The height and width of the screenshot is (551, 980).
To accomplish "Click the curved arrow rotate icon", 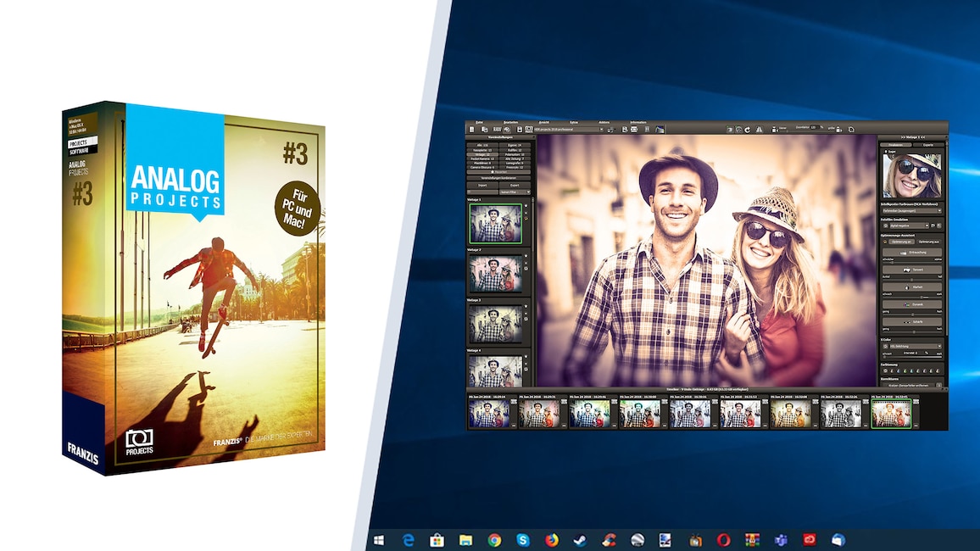I will pos(748,130).
